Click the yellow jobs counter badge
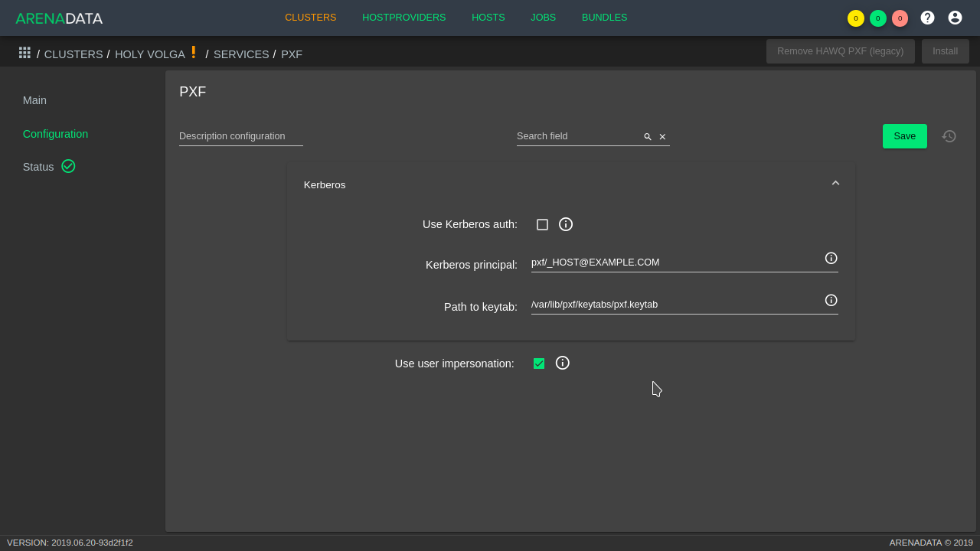The height and width of the screenshot is (551, 980). [x=856, y=18]
